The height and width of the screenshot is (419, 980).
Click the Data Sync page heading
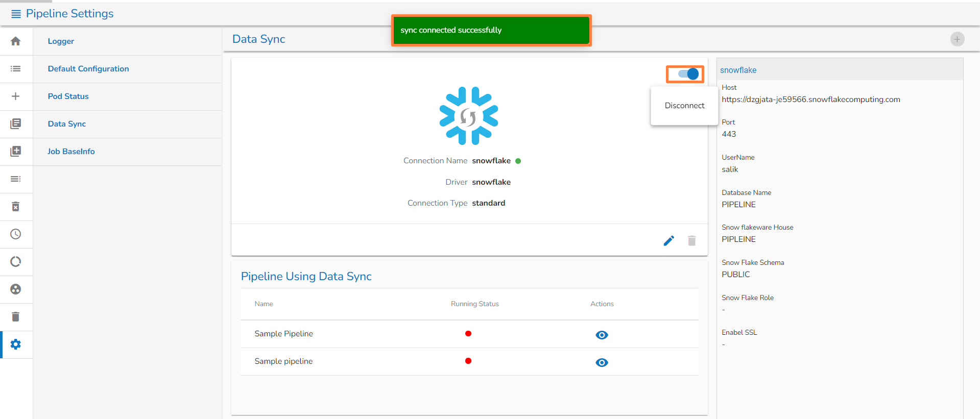(x=259, y=39)
